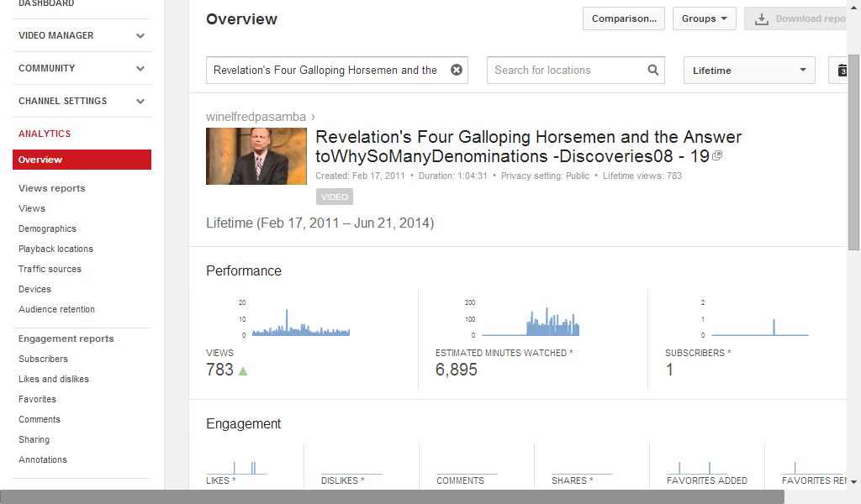Viewport: 861px width, 504px height.
Task: Select the Overview report
Action: (82, 160)
